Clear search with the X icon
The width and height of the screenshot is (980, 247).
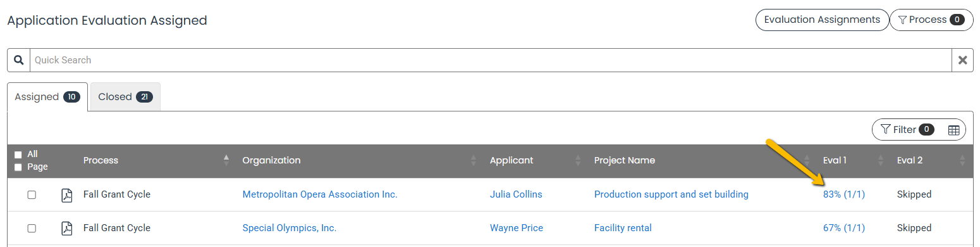click(x=962, y=60)
